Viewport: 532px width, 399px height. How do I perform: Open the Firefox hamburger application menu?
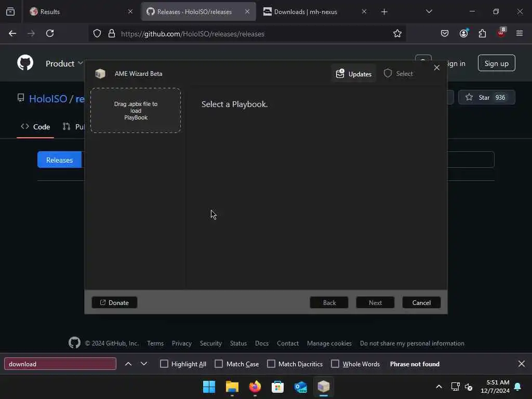[520, 33]
